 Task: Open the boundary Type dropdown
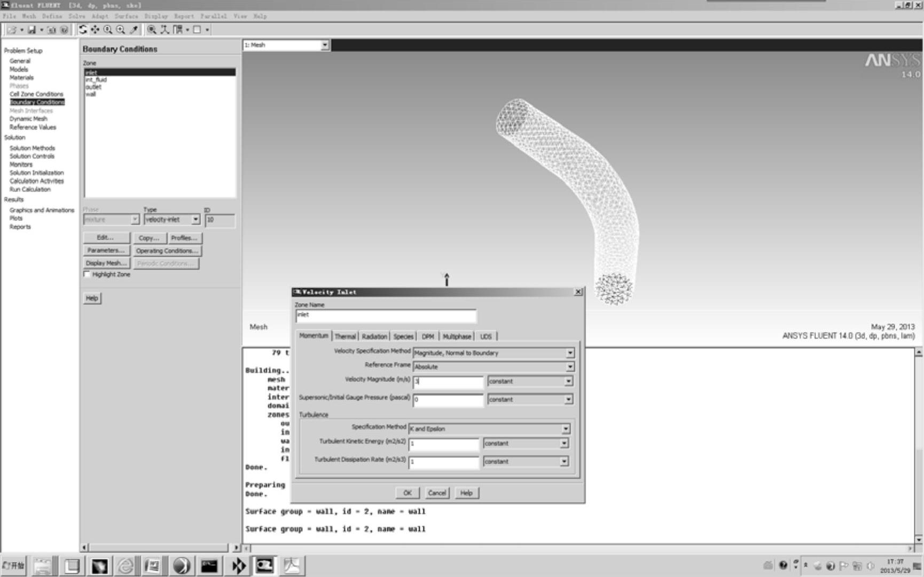tap(195, 219)
